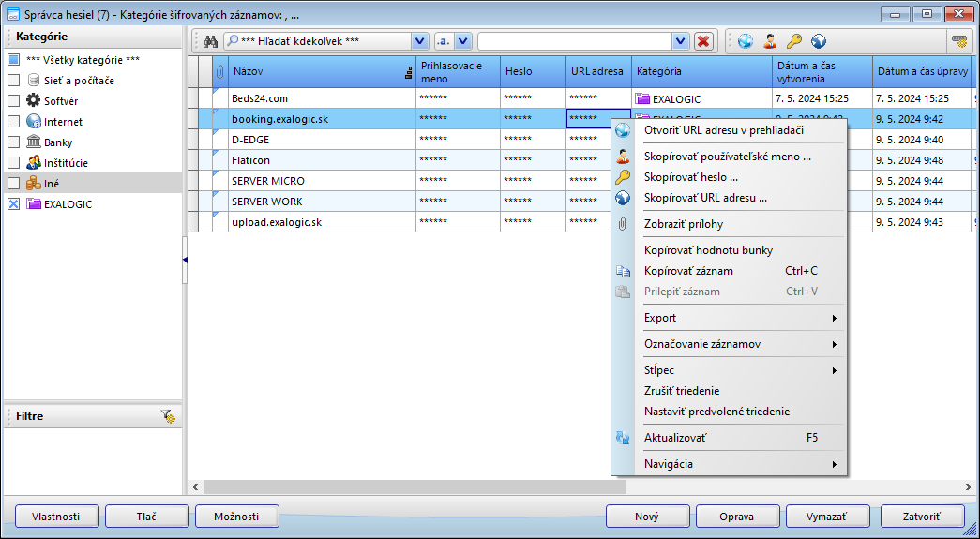Screen dimensions: 980x539
Task: Check the Banky category checkbox
Action: pos(14,142)
